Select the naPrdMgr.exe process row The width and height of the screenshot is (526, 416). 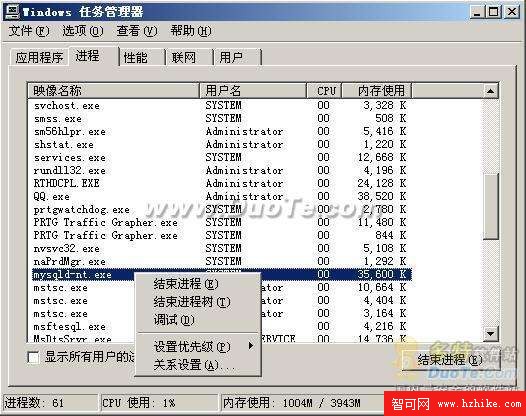(220, 261)
